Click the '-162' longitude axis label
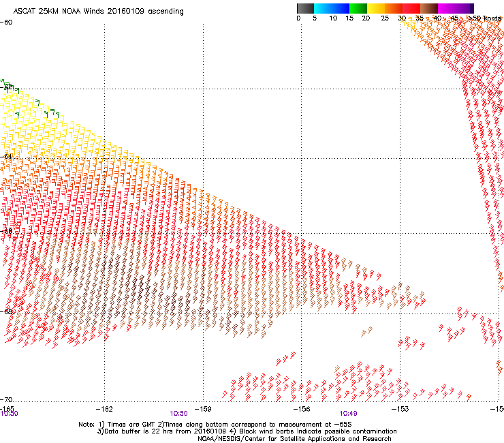504x443 pixels. click(x=104, y=409)
